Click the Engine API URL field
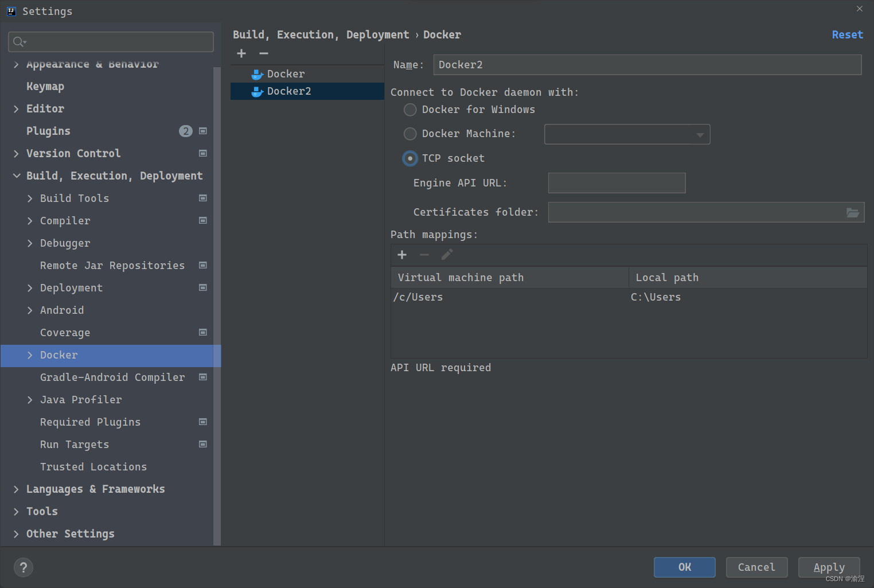The width and height of the screenshot is (874, 588). [x=617, y=183]
